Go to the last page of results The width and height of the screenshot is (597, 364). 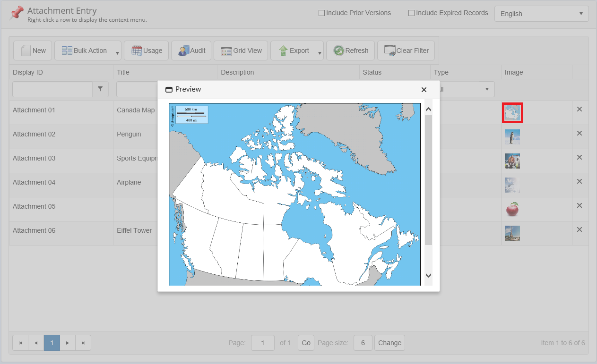tap(83, 343)
